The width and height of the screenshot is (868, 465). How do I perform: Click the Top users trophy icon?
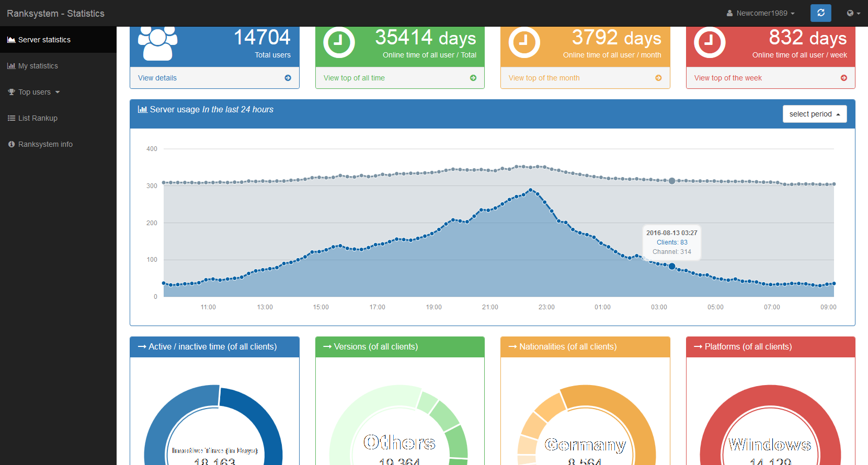tap(12, 92)
